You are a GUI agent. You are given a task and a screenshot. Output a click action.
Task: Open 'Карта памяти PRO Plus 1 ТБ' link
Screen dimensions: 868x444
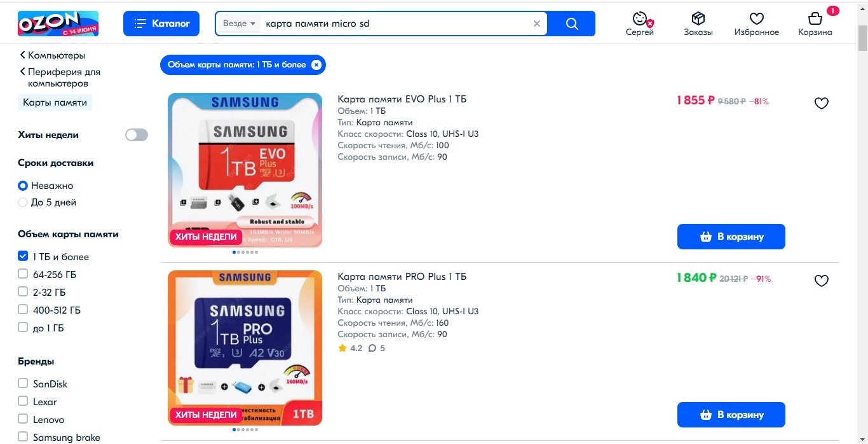coord(402,277)
